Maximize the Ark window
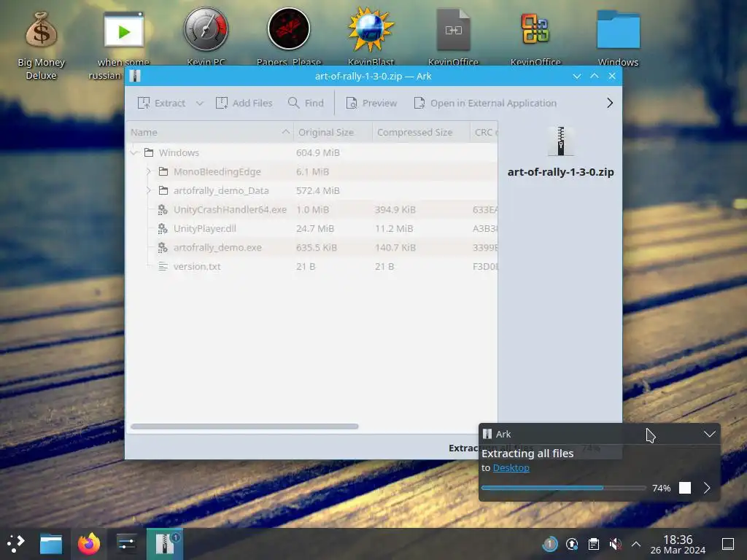 (x=595, y=76)
